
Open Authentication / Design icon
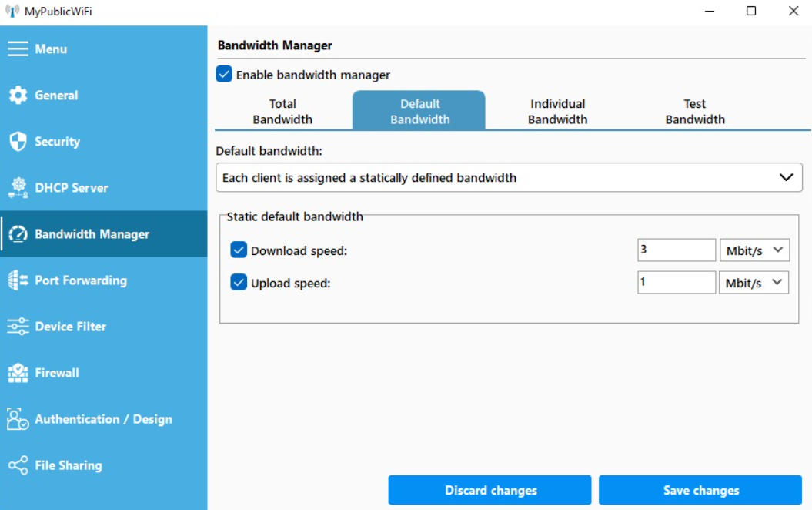(18, 419)
